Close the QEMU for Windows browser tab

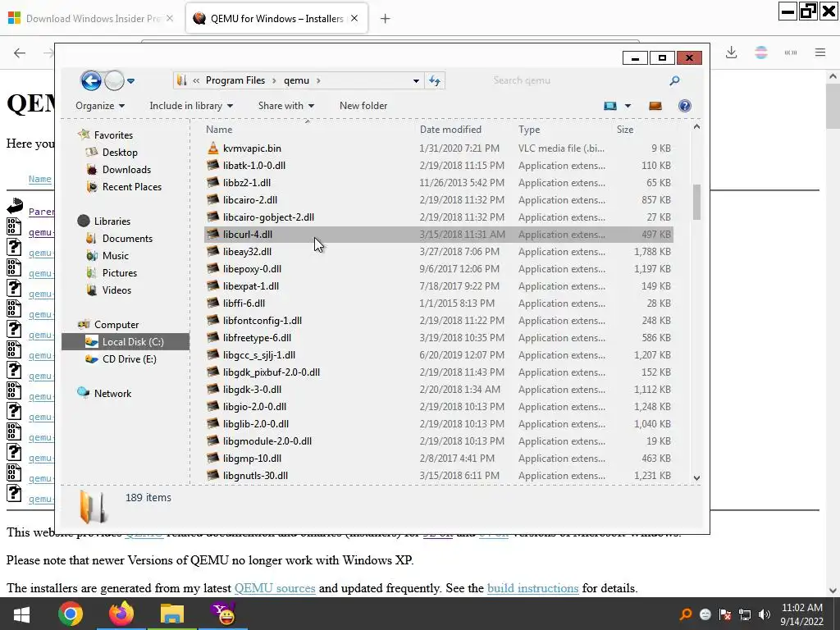[x=354, y=18]
